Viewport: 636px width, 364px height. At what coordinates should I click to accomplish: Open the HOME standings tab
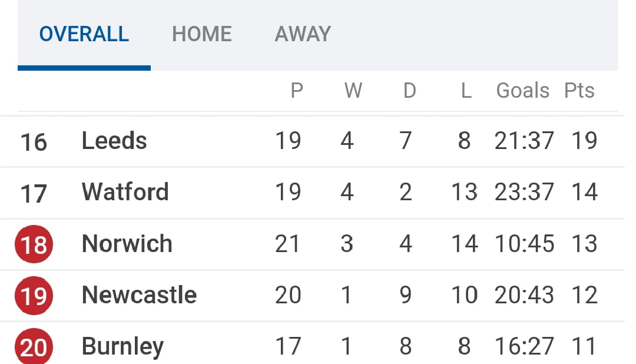click(202, 34)
